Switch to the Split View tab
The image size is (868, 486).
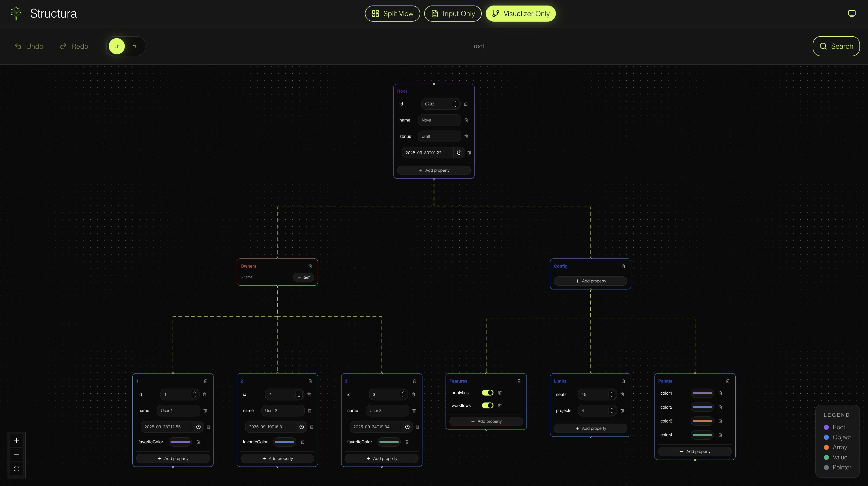(392, 14)
